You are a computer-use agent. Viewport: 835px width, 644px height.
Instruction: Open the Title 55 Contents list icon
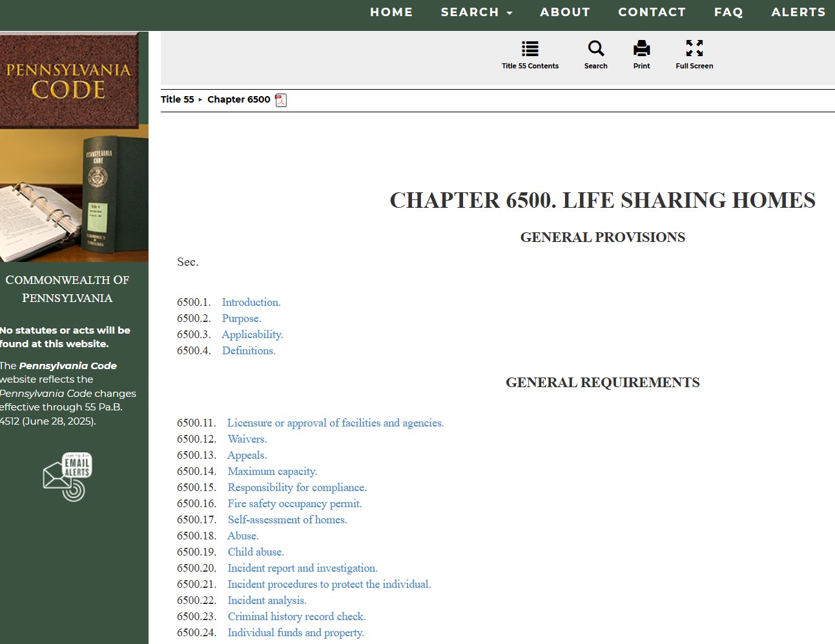point(530,49)
